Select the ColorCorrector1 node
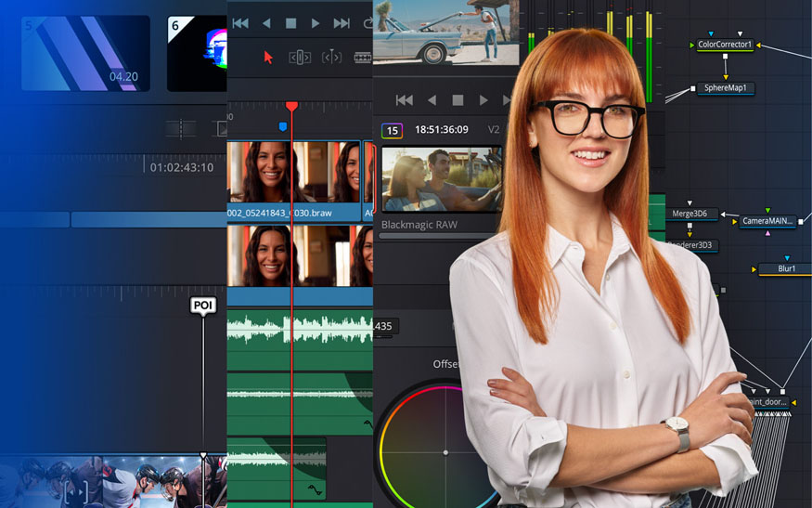 pyautogui.click(x=725, y=45)
